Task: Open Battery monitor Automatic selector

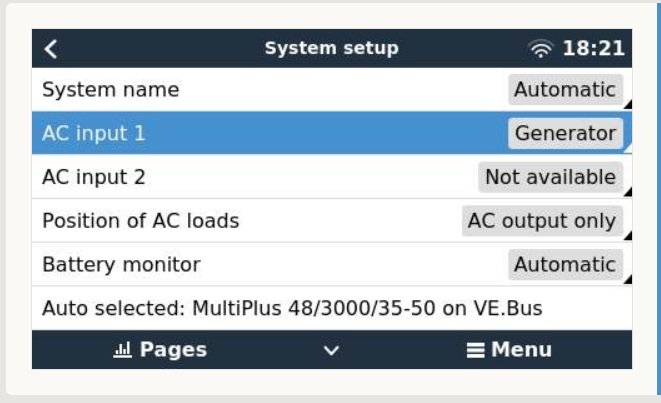Action: [565, 265]
